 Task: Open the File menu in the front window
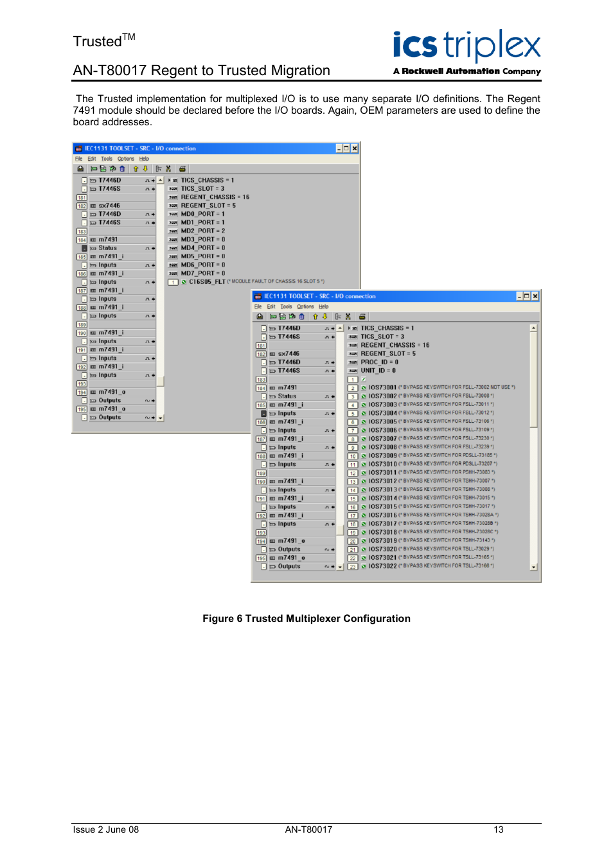tap(258, 306)
